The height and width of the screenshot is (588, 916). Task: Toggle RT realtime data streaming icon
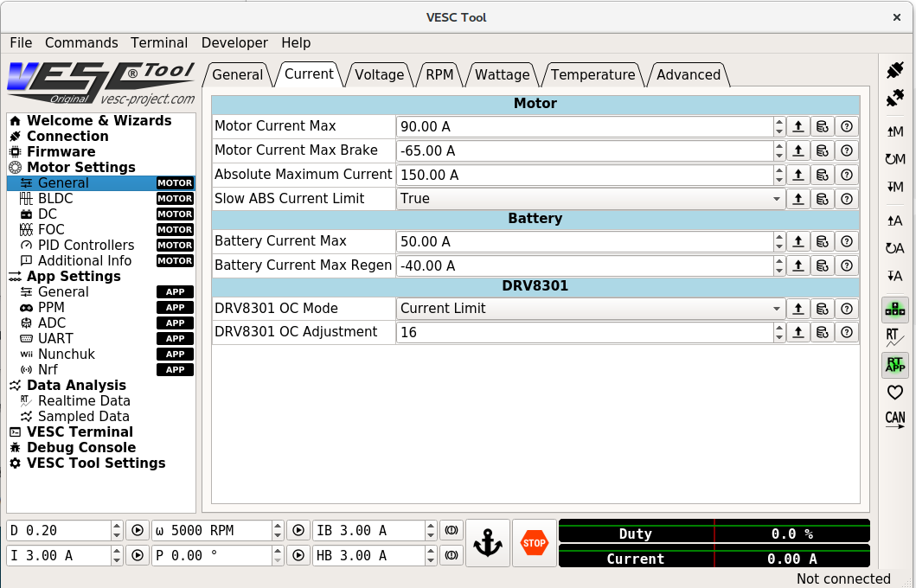[894, 337]
